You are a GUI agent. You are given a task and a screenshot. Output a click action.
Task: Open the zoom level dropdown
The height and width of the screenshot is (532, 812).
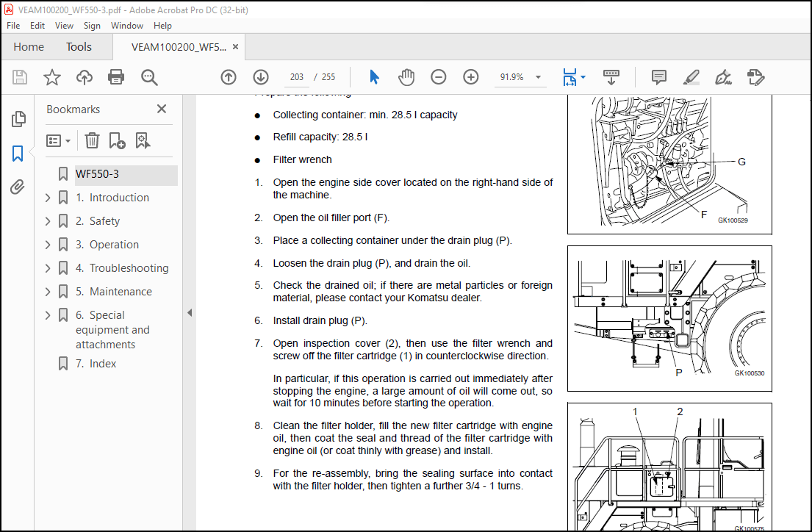click(x=539, y=77)
